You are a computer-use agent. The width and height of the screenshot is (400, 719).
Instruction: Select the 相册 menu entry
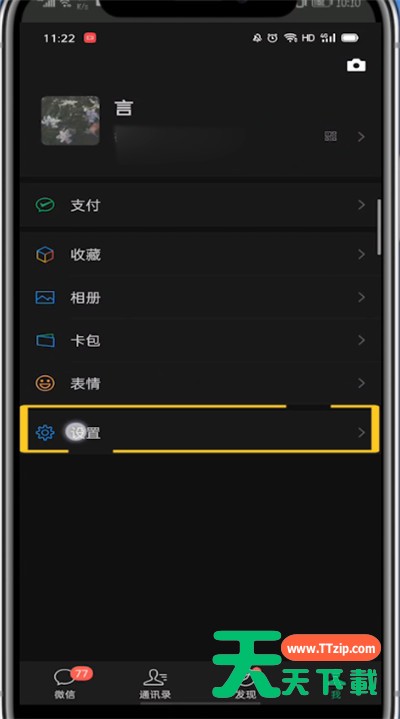(200, 298)
